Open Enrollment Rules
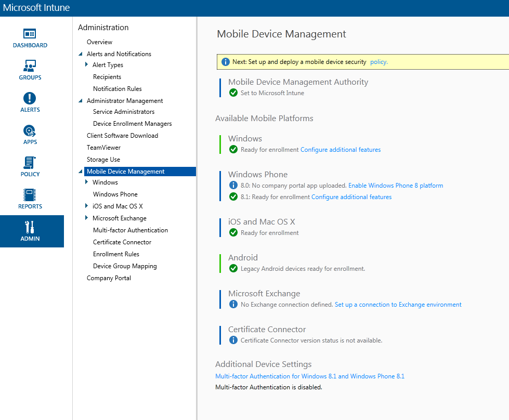 pyautogui.click(x=116, y=254)
